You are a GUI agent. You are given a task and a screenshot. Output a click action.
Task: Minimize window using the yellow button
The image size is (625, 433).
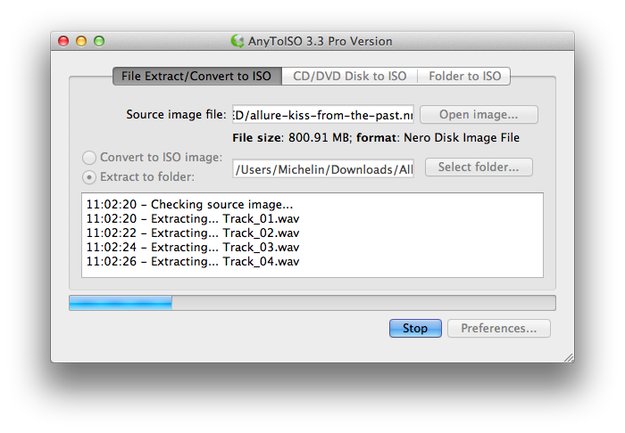81,41
